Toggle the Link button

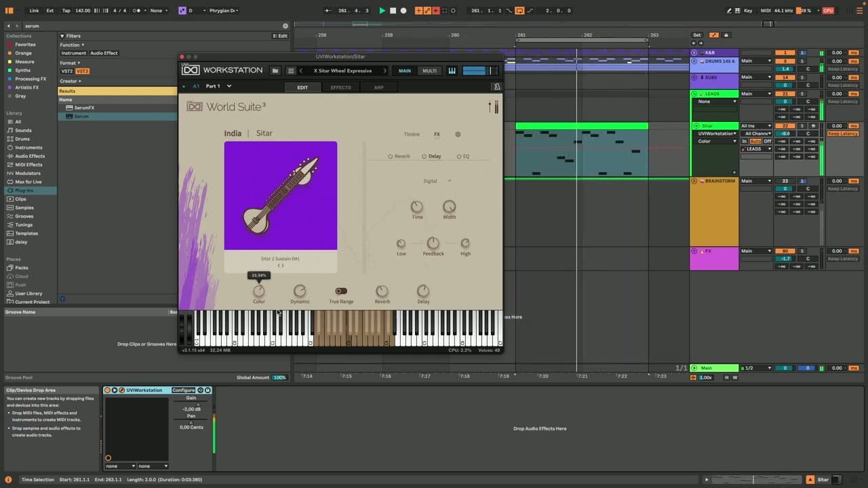click(34, 11)
